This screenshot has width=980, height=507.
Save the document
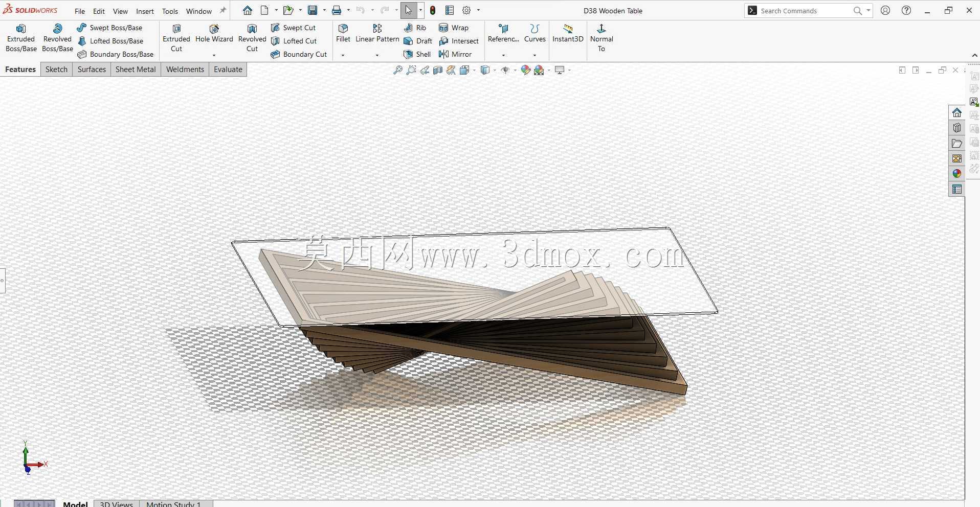[313, 10]
